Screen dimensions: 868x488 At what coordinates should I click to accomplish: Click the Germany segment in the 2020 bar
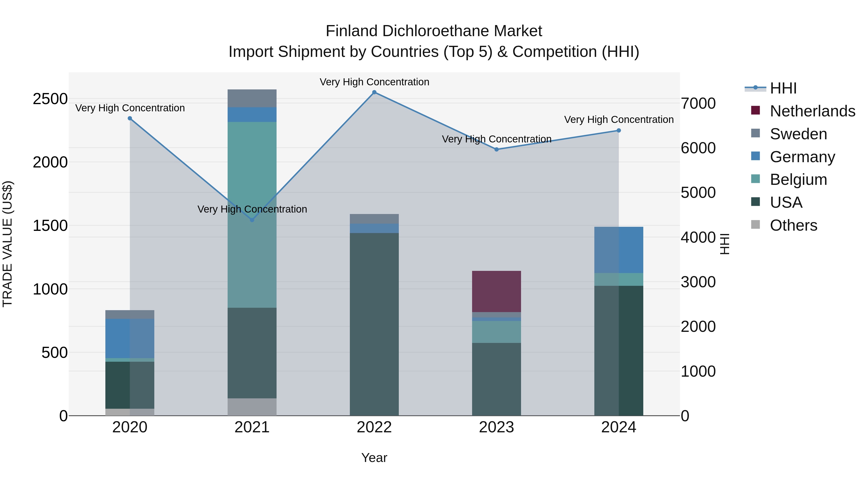pos(130,338)
